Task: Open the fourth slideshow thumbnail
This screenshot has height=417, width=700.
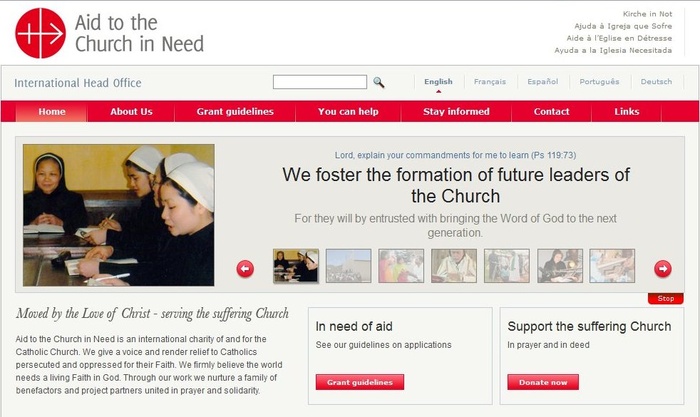Action: tap(454, 266)
